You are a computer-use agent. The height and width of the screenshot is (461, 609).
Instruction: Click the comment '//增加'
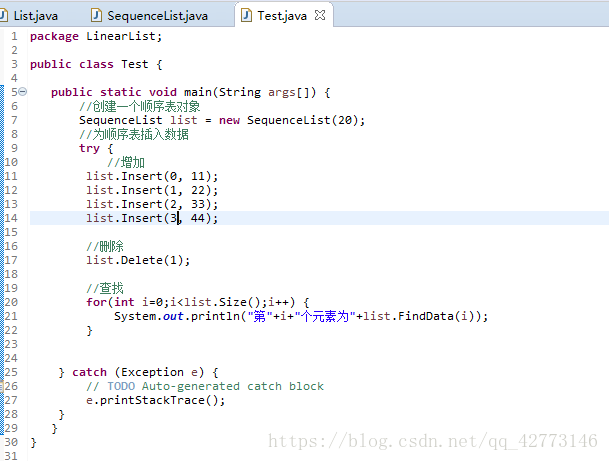[x=126, y=162]
